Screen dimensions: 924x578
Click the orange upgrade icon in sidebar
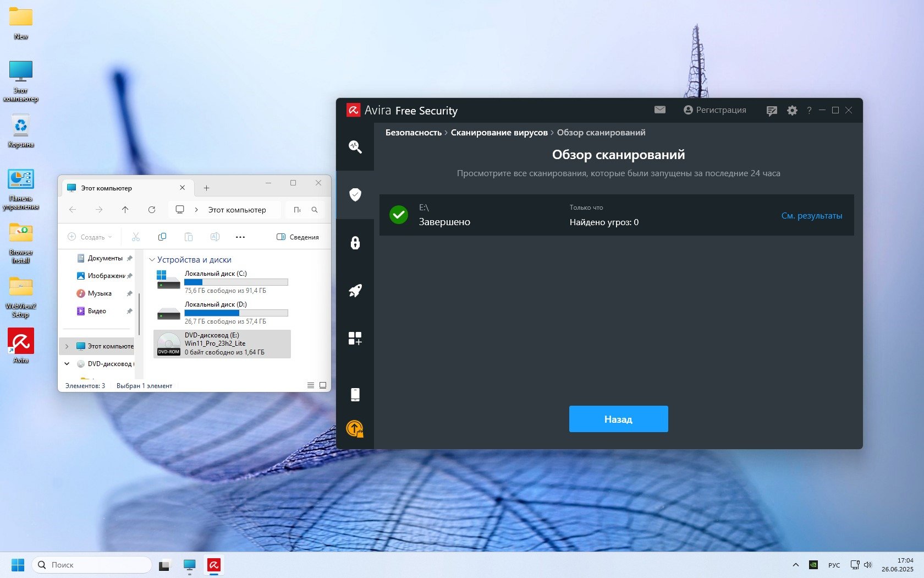(355, 428)
